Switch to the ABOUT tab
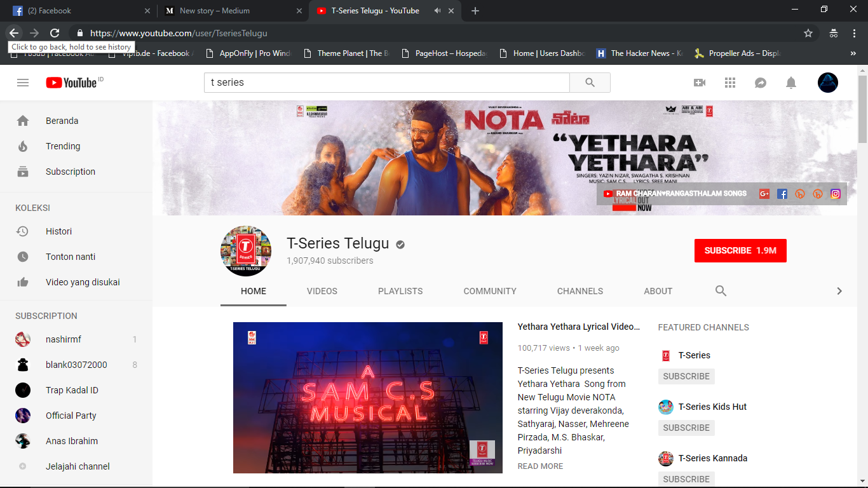 (x=658, y=291)
